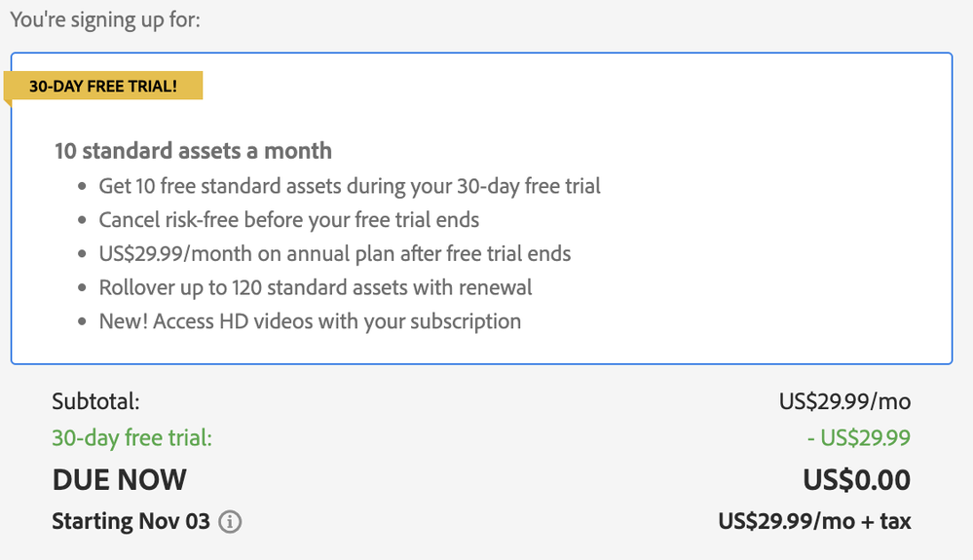Image resolution: width=973 pixels, height=560 pixels.
Task: Click the "New!" word in last bullet
Action: [x=126, y=321]
